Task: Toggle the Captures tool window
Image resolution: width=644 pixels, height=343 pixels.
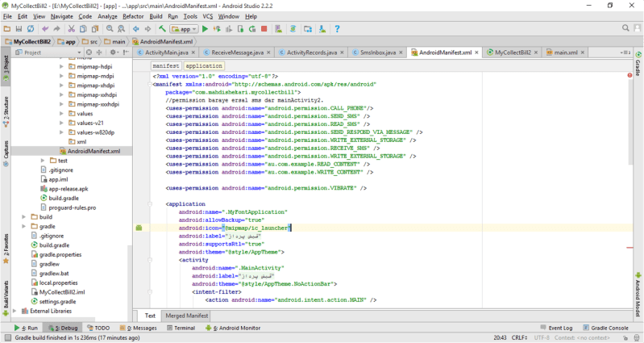Action: tap(6, 153)
